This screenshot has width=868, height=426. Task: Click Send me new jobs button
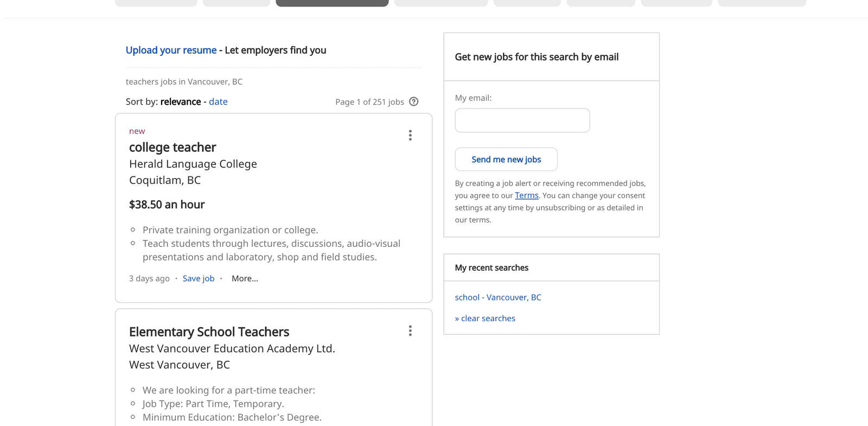click(506, 160)
